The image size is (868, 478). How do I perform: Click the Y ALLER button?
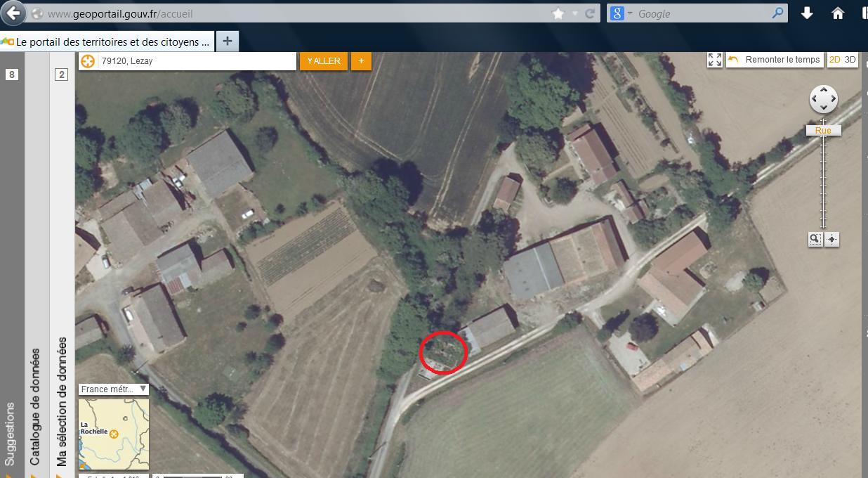[324, 61]
